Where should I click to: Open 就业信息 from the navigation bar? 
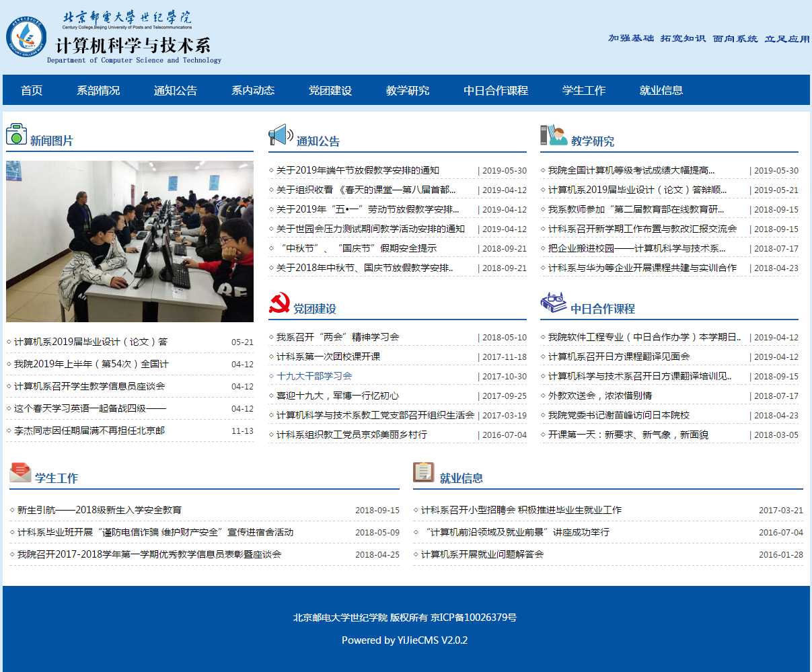(x=661, y=90)
